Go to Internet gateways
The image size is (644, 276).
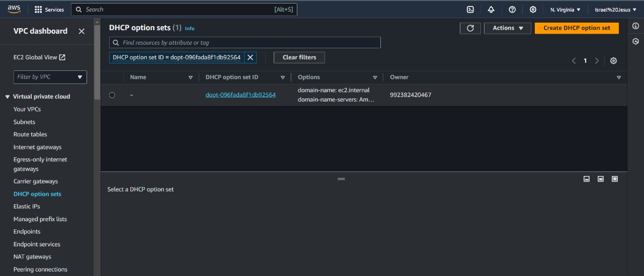38,147
